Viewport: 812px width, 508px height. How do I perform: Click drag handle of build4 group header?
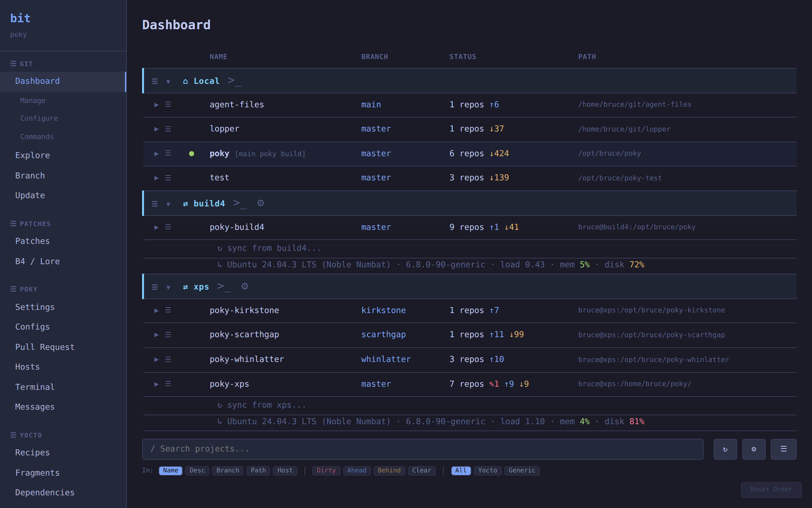tap(155, 204)
